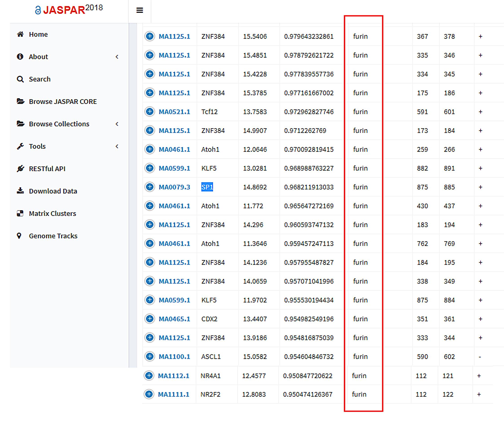Open the Download Data menu item

click(53, 191)
